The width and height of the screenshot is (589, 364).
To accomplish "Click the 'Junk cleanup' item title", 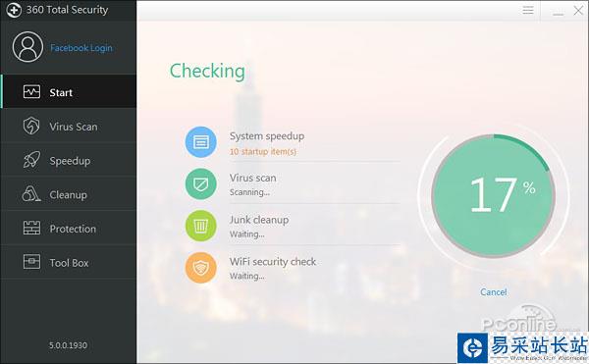I will click(x=259, y=220).
